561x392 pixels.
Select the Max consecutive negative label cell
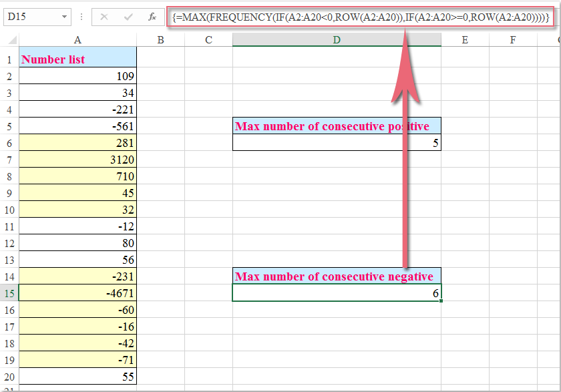click(x=336, y=275)
